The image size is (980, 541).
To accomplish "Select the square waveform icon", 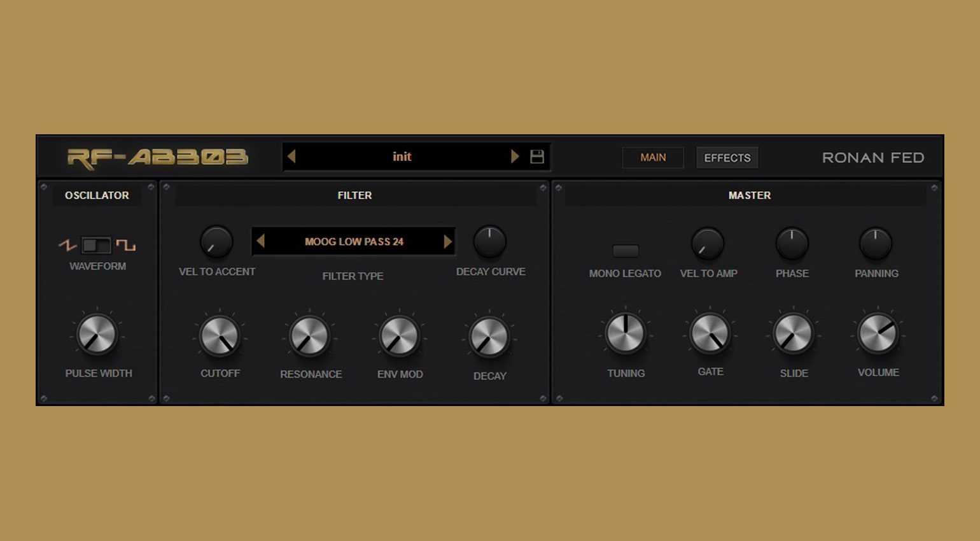I will [x=126, y=245].
